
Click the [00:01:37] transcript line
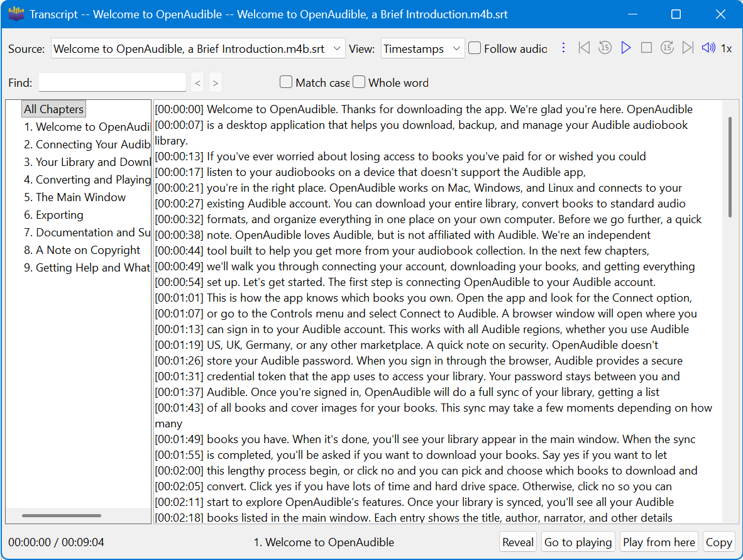[407, 392]
